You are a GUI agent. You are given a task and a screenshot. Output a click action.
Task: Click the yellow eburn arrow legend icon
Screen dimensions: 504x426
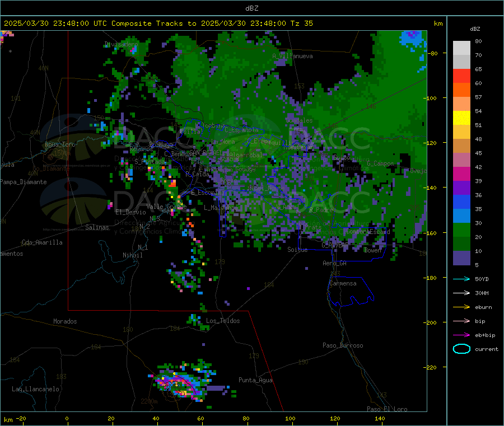click(461, 307)
